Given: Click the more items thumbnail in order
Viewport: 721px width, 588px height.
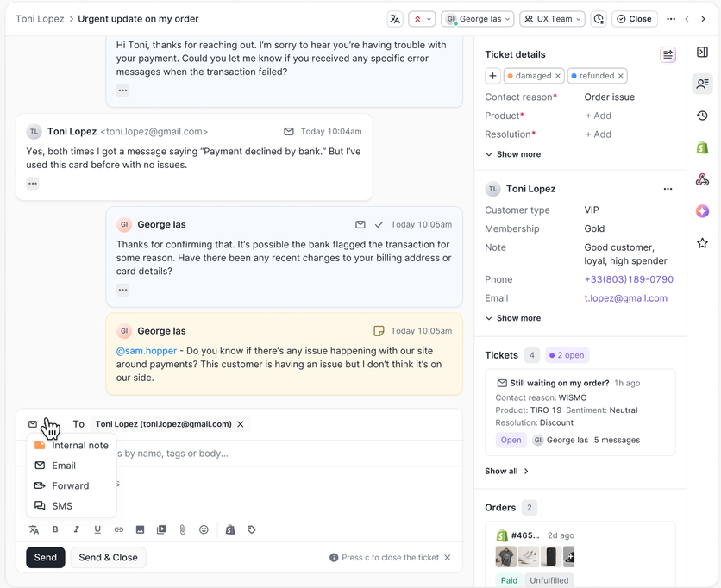Looking at the screenshot, I should click(x=569, y=557).
